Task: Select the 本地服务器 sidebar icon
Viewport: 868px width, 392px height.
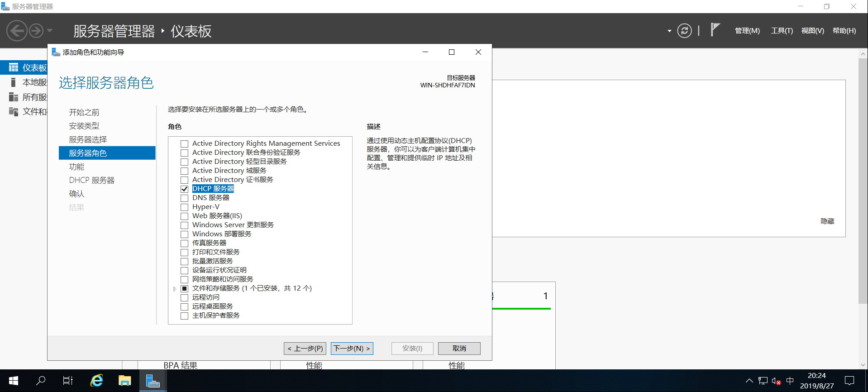Action: pyautogui.click(x=14, y=82)
